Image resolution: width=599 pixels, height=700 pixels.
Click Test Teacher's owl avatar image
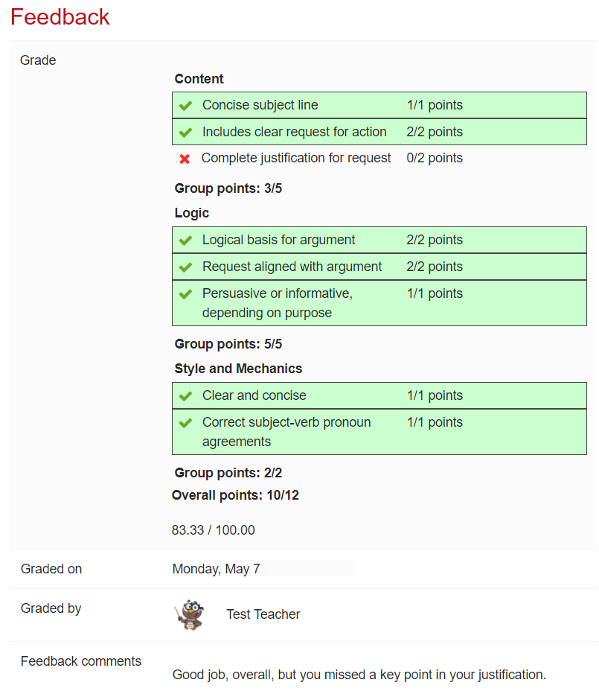189,614
